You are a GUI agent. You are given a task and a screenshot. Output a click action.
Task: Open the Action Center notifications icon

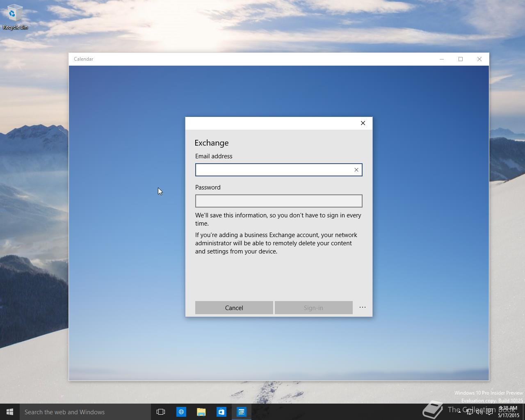coord(489,412)
